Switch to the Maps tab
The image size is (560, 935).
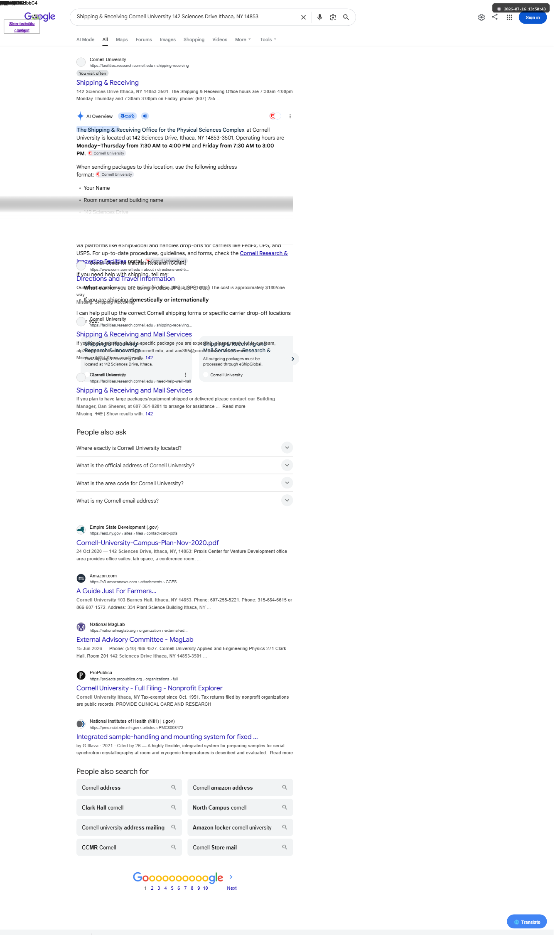[x=122, y=39]
